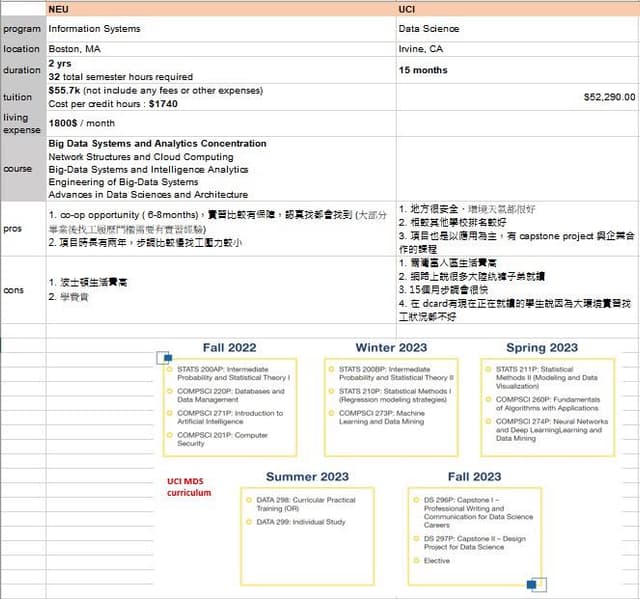Select the 'Information Systems' cell
This screenshot has height=599, width=640.
(221, 29)
